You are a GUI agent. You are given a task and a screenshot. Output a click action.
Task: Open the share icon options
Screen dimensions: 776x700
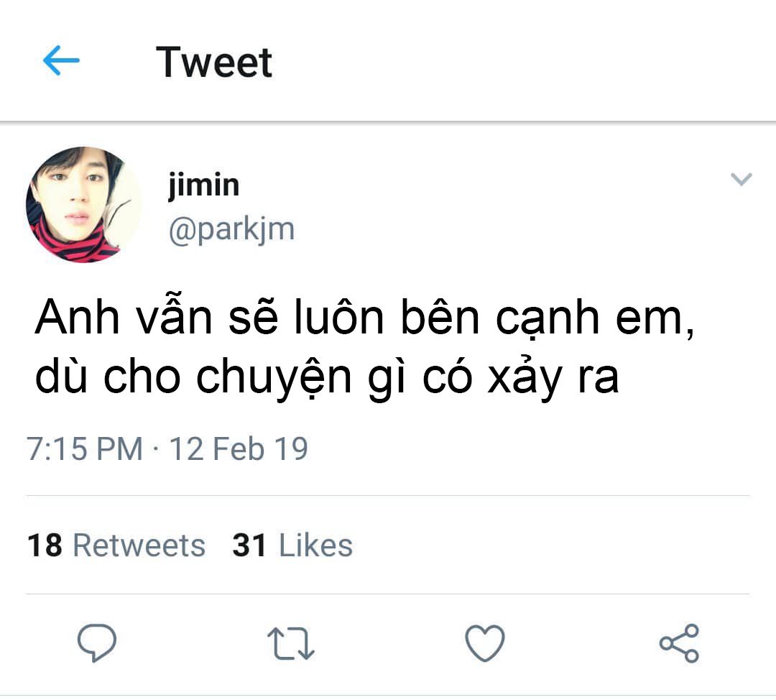679,643
